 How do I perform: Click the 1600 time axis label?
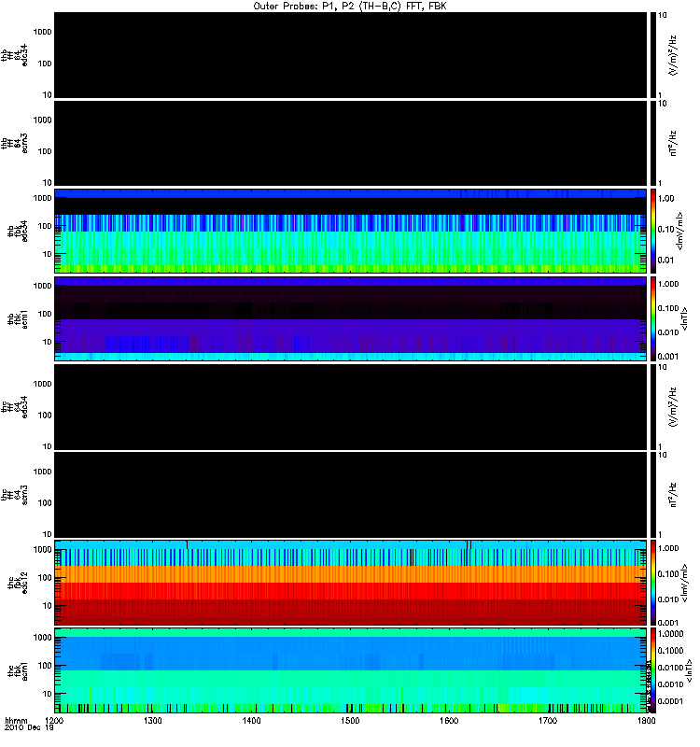449,721
